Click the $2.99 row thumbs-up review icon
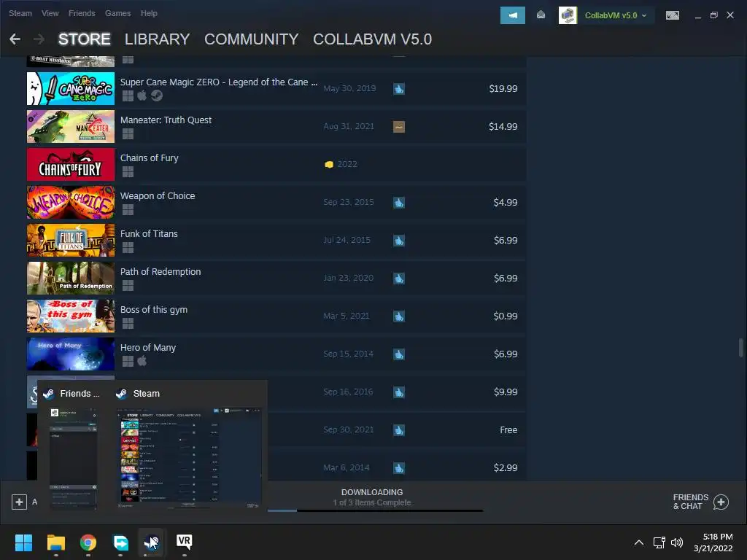The image size is (747, 560). click(399, 468)
